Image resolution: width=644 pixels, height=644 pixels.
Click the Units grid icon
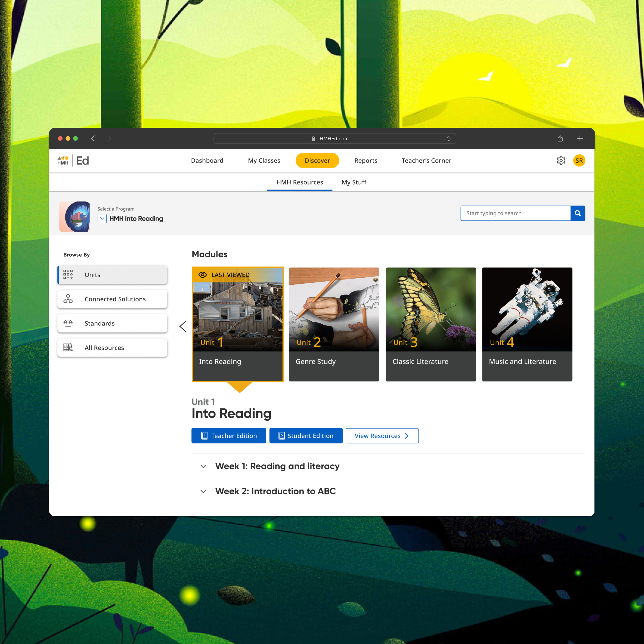click(68, 275)
